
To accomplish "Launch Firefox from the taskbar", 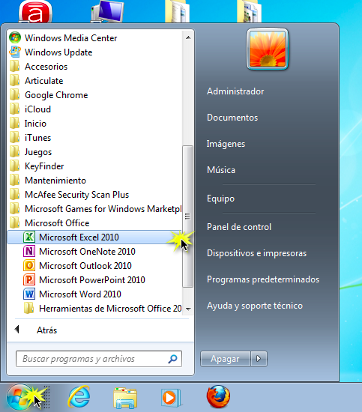I will click(x=218, y=396).
